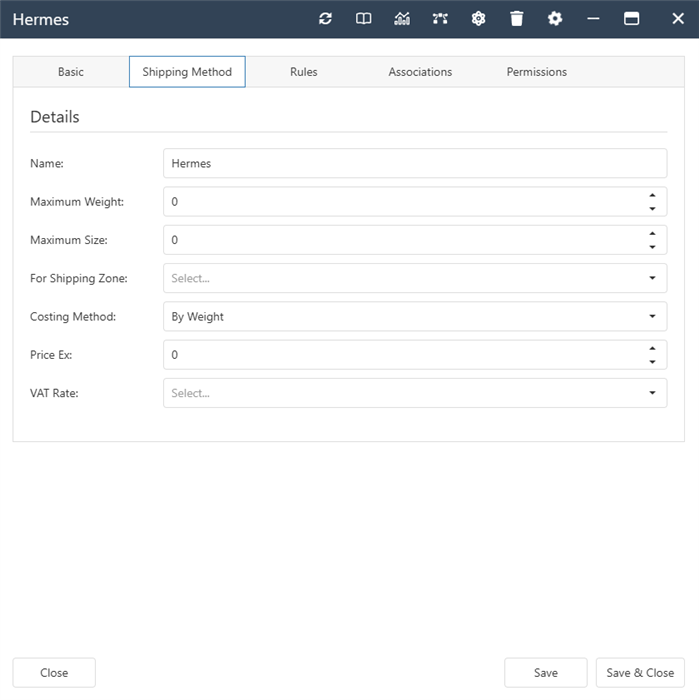Screen dimensions: 699x700
Task: Switch to the Basic tab
Action: click(x=71, y=72)
